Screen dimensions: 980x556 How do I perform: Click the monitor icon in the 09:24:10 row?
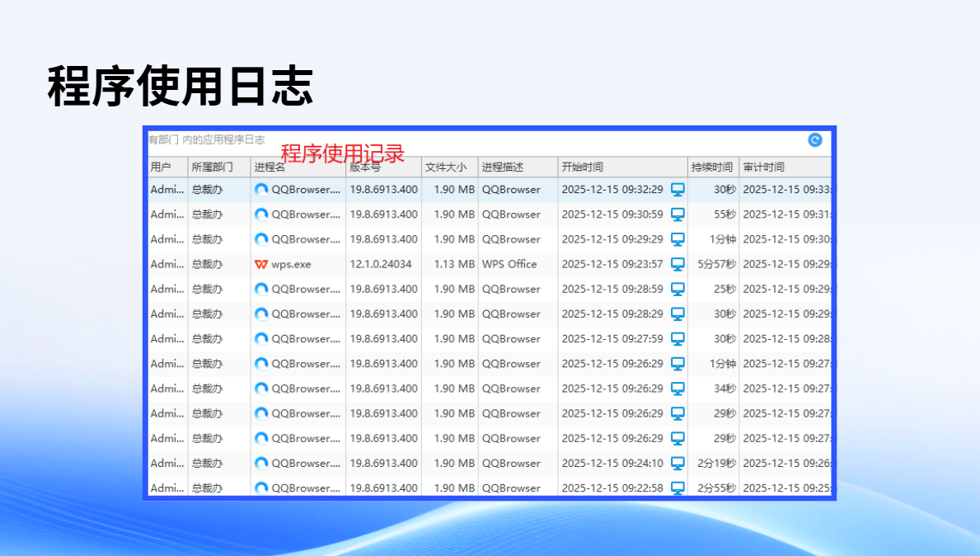click(678, 464)
